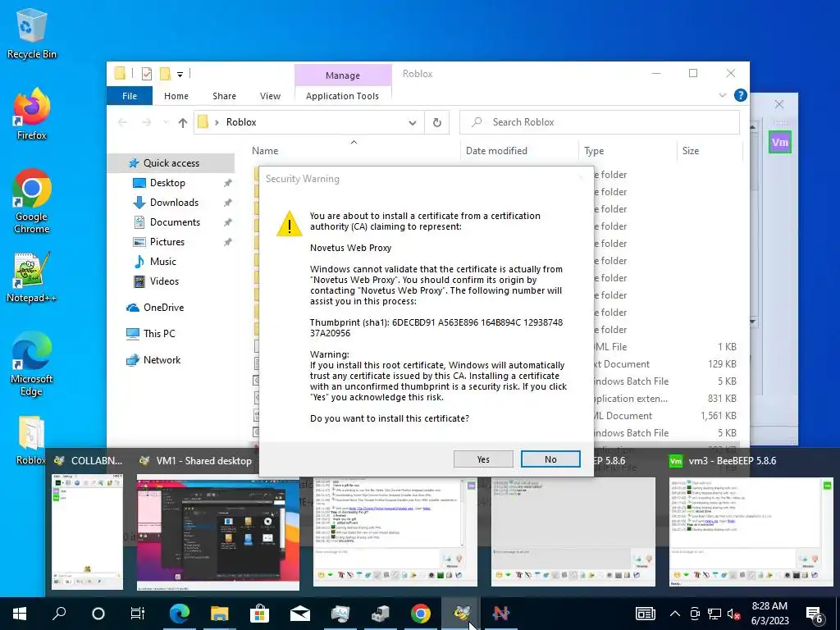Expand the ribbon with the chevron
The height and width of the screenshot is (630, 840).
click(723, 95)
